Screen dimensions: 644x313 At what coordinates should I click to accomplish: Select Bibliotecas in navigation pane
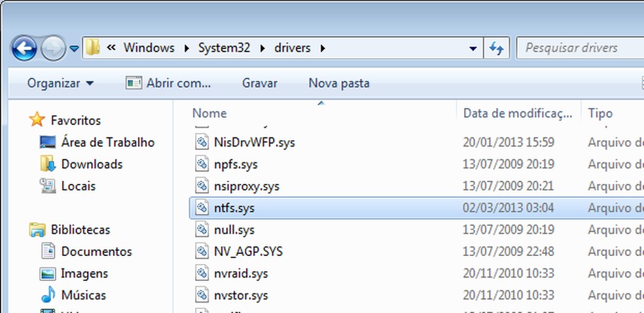click(80, 230)
